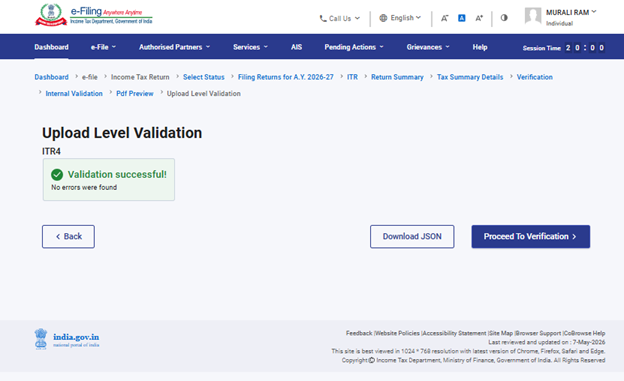Screen dimensions: 624x381
Task: Expand the e-File menu
Action: [x=103, y=47]
